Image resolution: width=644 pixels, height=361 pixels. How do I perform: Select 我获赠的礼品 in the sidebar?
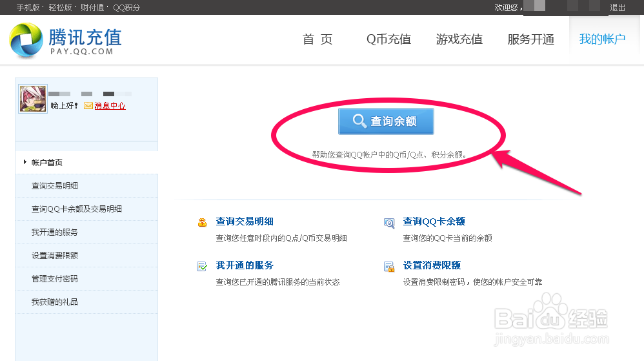click(x=86, y=302)
